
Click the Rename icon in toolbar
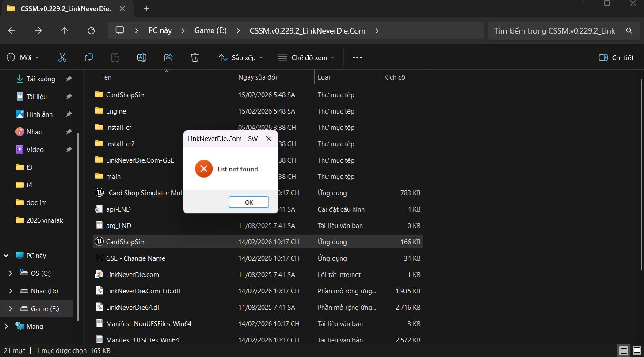142,57
